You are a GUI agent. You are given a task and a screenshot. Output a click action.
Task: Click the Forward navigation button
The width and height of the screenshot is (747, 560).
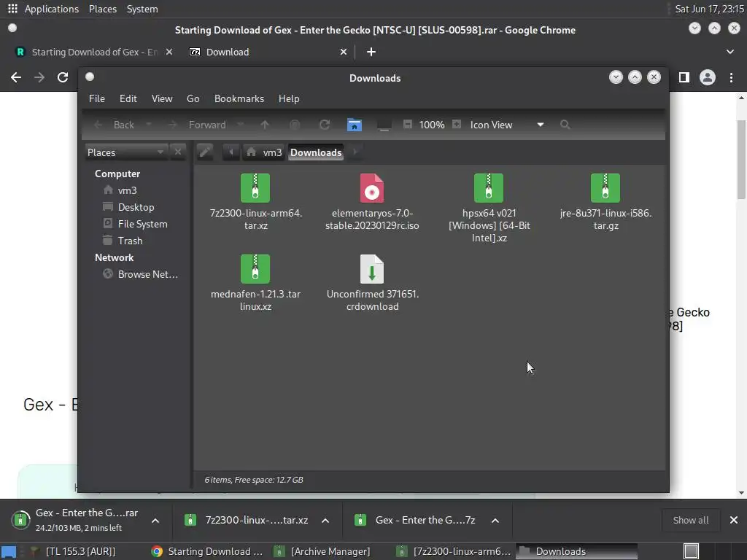pos(200,125)
